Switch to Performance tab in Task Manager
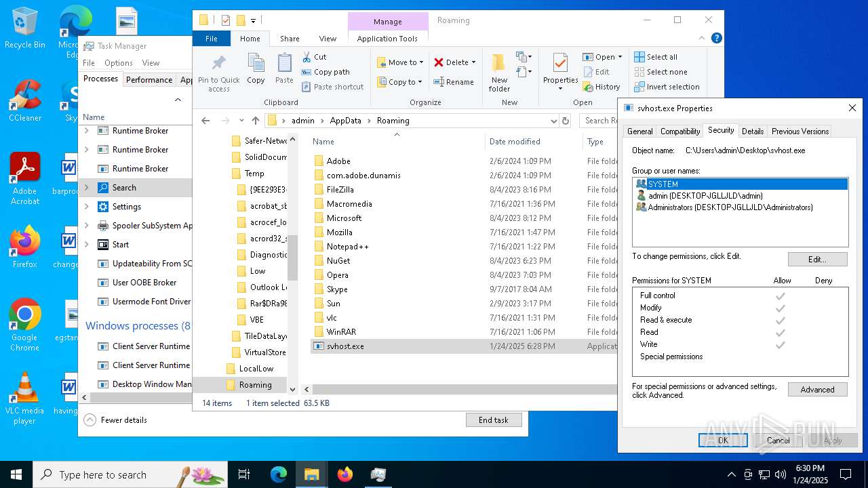This screenshot has height=488, width=868. (x=149, y=79)
